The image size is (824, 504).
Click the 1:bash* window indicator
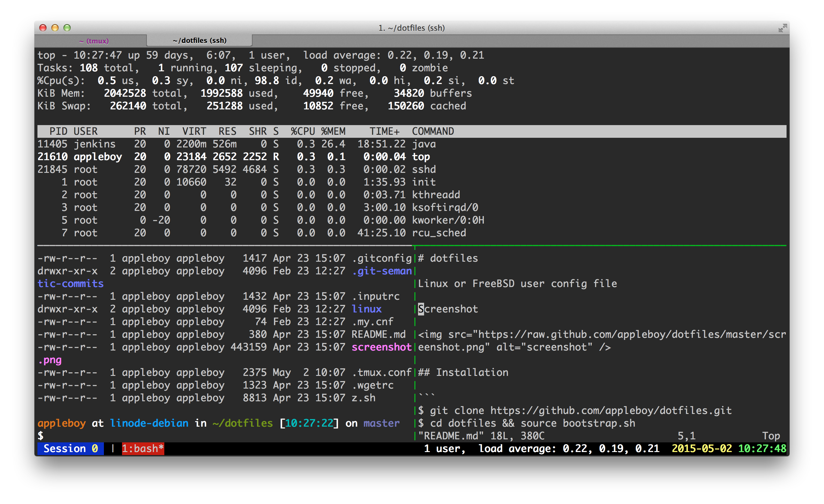(143, 448)
